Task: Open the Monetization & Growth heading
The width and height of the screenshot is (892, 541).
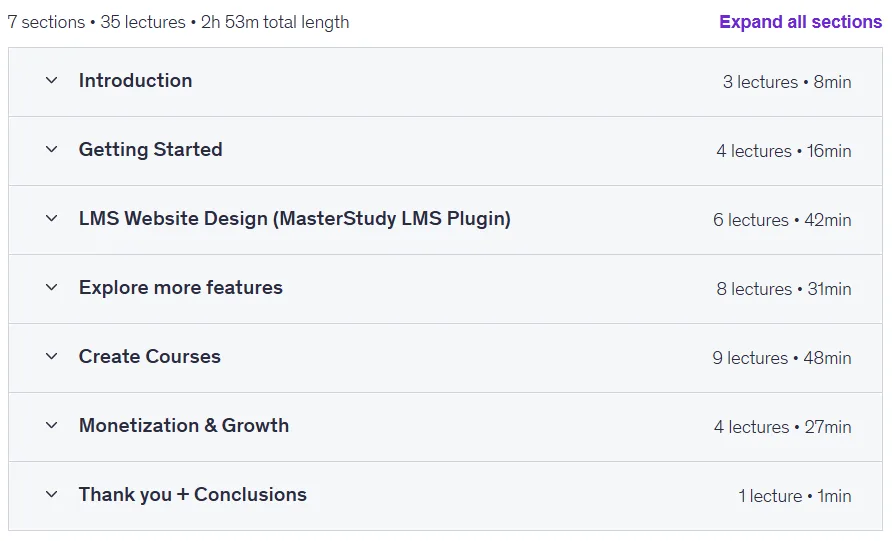Action: tap(184, 426)
